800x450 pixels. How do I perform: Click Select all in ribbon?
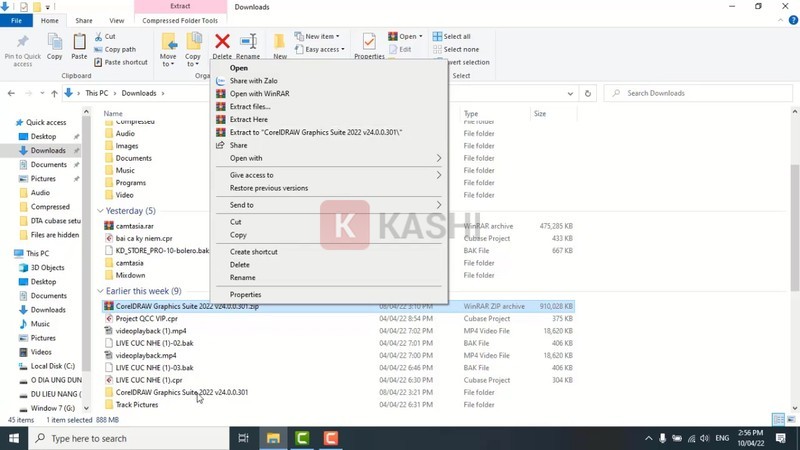[x=452, y=36]
